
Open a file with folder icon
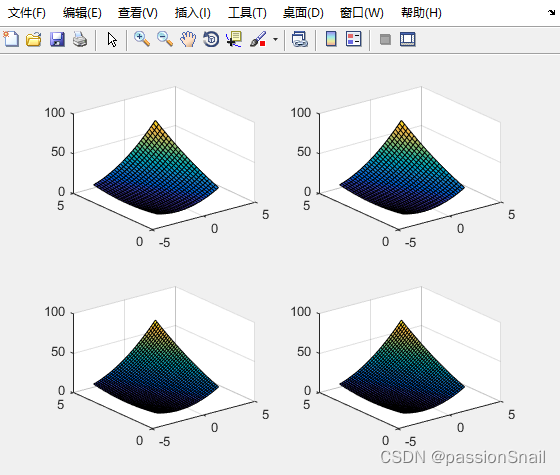pos(34,39)
